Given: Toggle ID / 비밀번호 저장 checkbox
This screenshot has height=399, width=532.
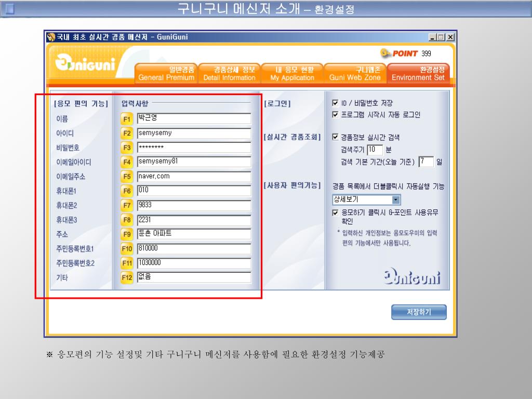Looking at the screenshot, I should (335, 103).
